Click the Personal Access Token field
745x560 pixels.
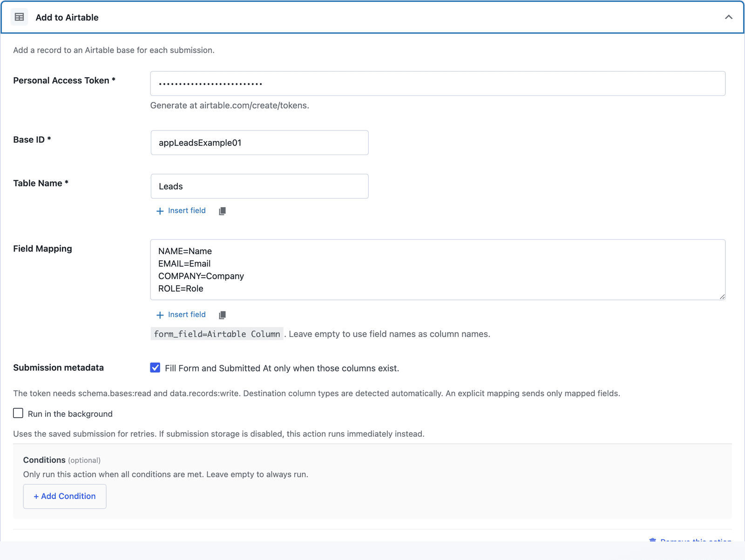438,83
